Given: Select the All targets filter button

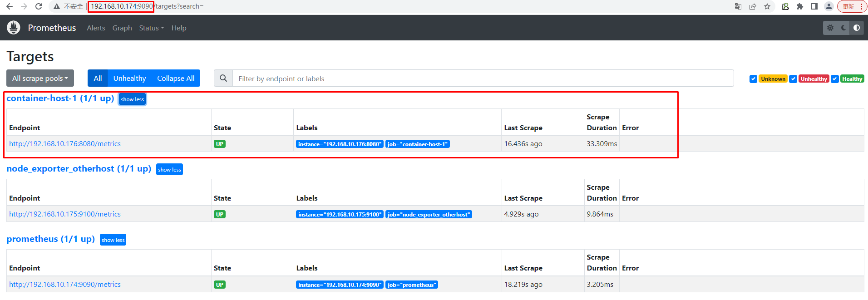Looking at the screenshot, I should point(98,78).
